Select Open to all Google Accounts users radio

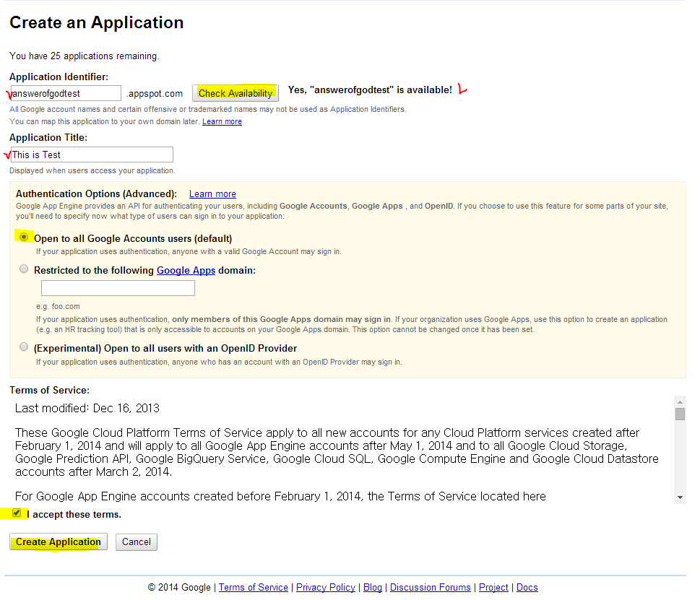24,237
